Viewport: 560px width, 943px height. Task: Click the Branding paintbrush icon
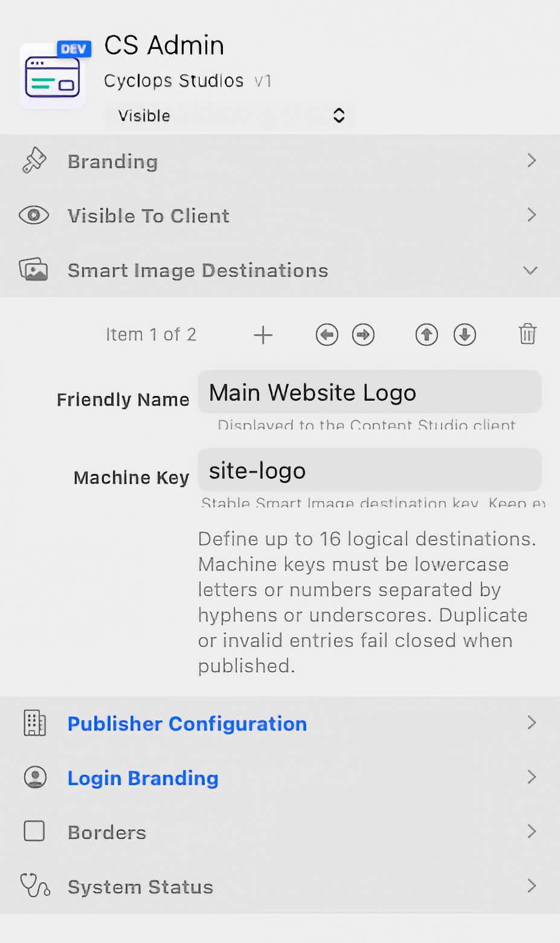pos(34,161)
